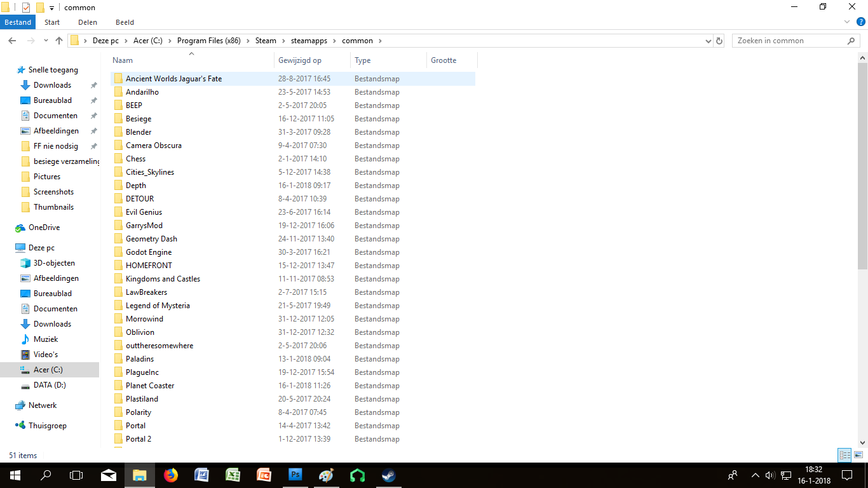Image resolution: width=868 pixels, height=488 pixels.
Task: Go up one folder level arrow
Action: click(x=59, y=41)
